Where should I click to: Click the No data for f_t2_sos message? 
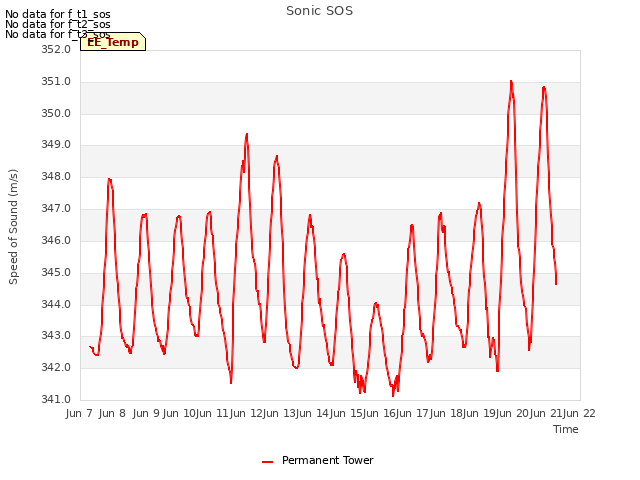click(x=58, y=24)
